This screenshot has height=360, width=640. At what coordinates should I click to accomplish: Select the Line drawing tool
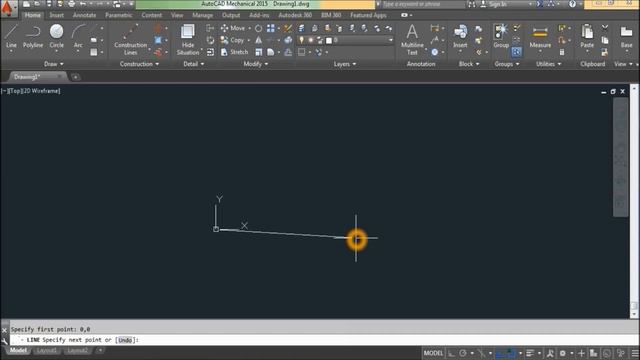point(11,37)
